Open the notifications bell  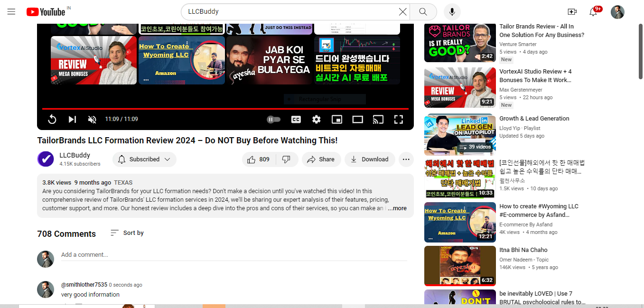click(593, 12)
